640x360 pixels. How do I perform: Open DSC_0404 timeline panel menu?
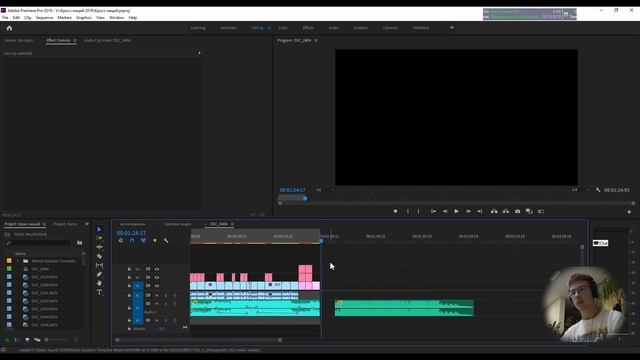[232, 224]
